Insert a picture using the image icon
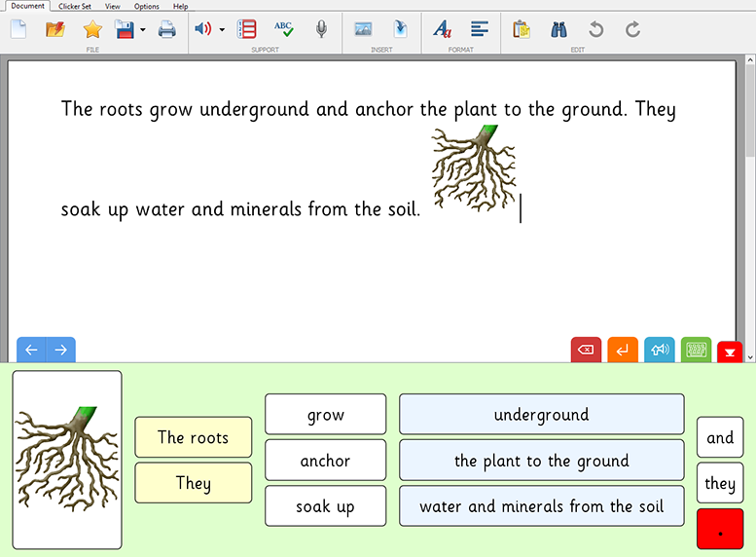This screenshot has width=756, height=557. coord(363,29)
